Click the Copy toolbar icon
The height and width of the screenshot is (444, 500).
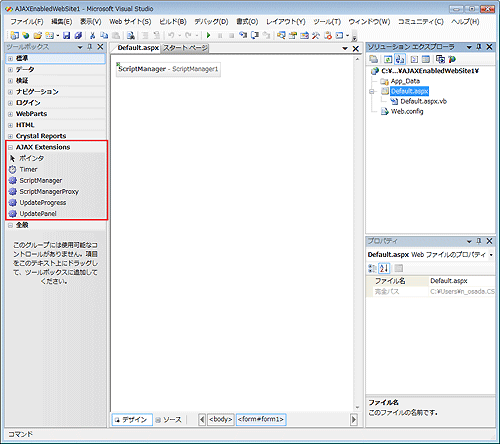pos(104,35)
